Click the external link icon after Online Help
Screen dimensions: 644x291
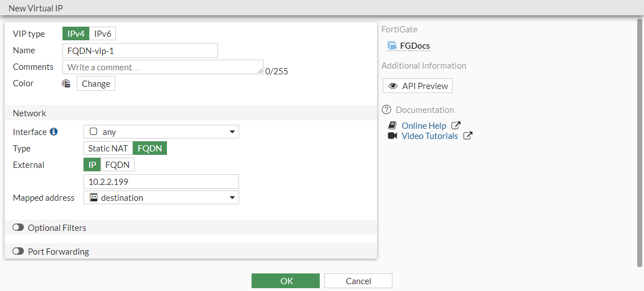[455, 125]
